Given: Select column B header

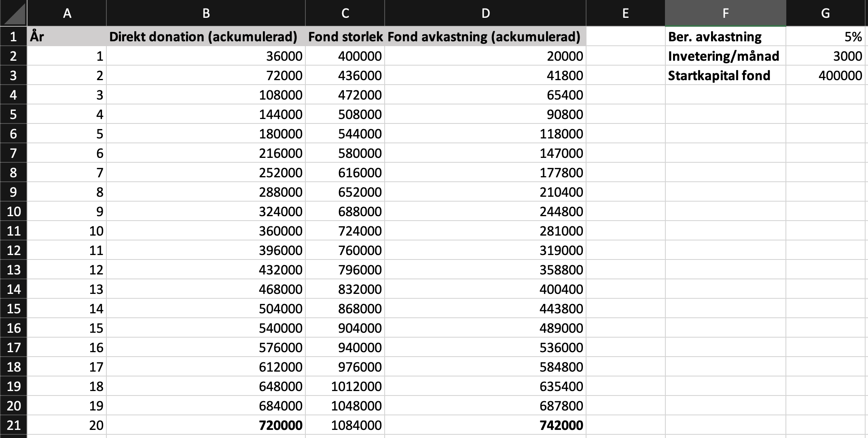Looking at the screenshot, I should coord(206,13).
